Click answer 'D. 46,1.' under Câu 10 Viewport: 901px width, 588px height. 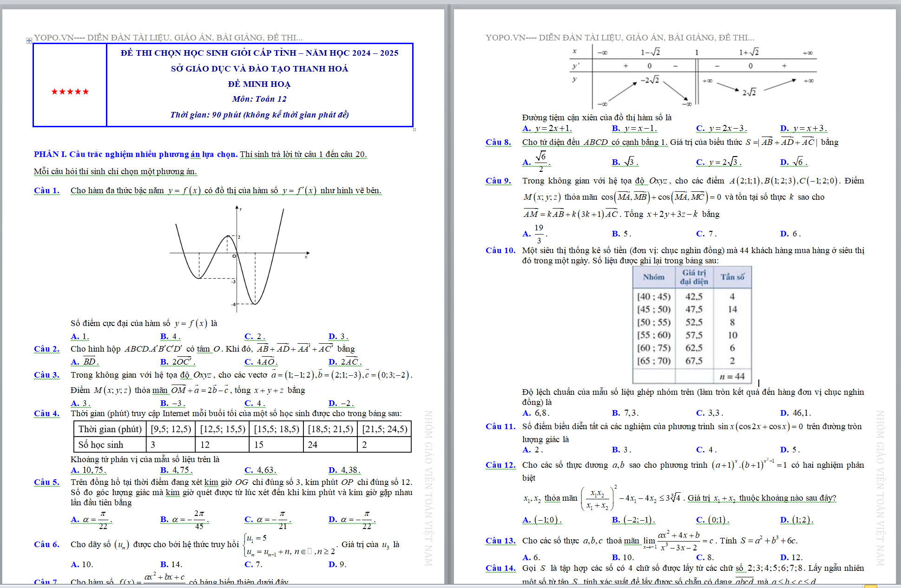pos(796,413)
